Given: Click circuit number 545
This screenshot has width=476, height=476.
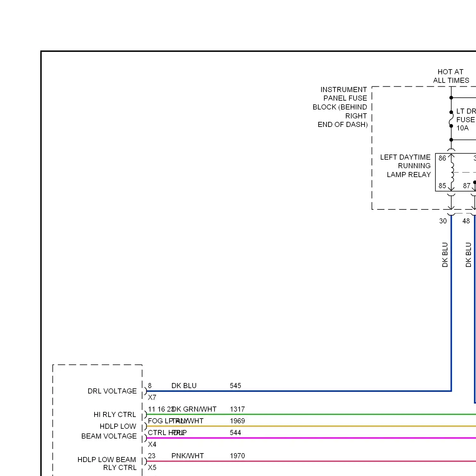Looking at the screenshot, I should point(235,386).
